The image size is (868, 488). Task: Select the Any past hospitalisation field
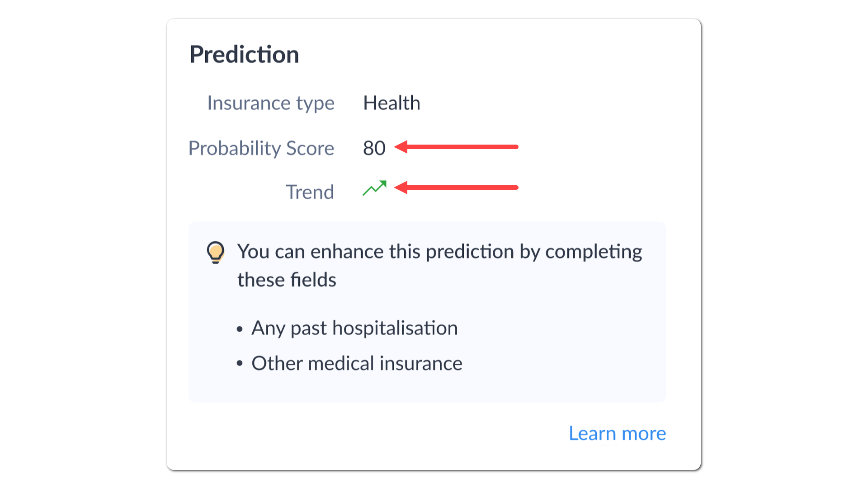[354, 328]
